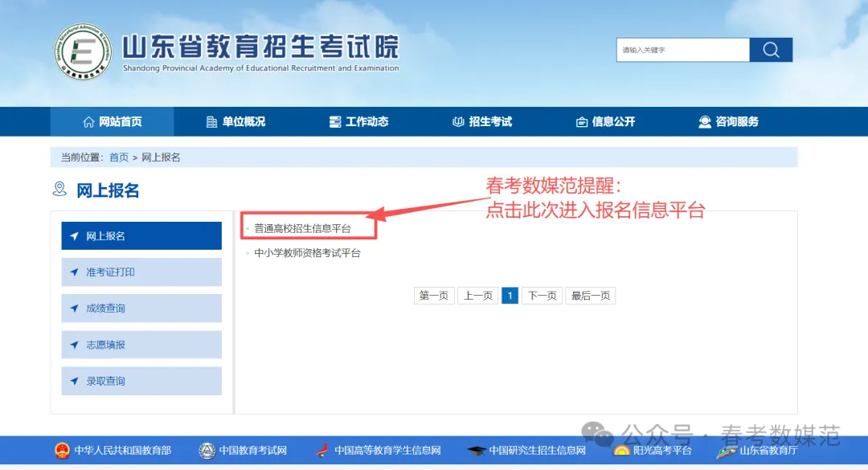Select 志愿填报 in the left sidebar
The height and width of the screenshot is (470, 868).
141,345
